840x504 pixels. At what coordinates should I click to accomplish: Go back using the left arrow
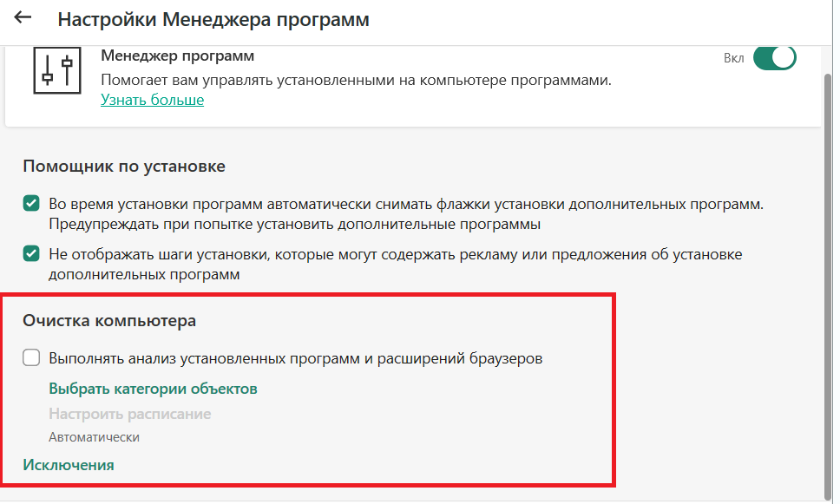coord(23,17)
